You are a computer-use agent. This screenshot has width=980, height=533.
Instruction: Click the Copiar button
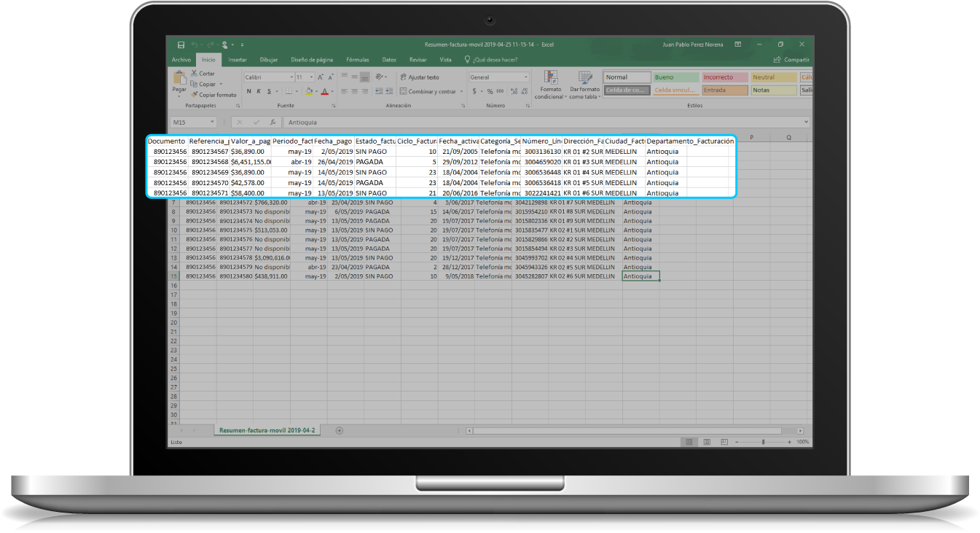[204, 84]
